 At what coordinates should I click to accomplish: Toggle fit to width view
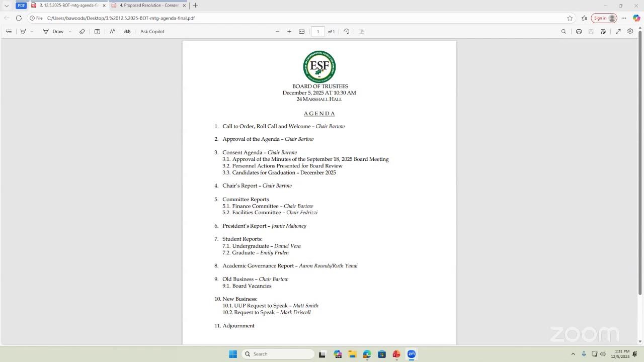click(302, 31)
